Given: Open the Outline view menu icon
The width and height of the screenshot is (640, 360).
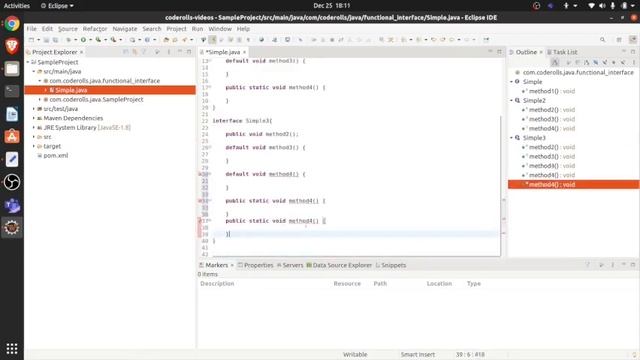Looking at the screenshot, I should (x=634, y=62).
